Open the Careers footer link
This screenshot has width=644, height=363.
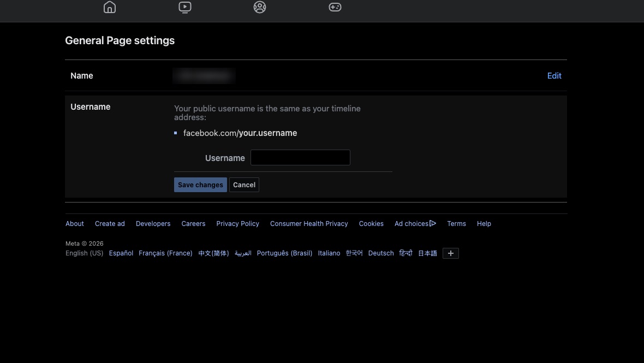click(193, 223)
